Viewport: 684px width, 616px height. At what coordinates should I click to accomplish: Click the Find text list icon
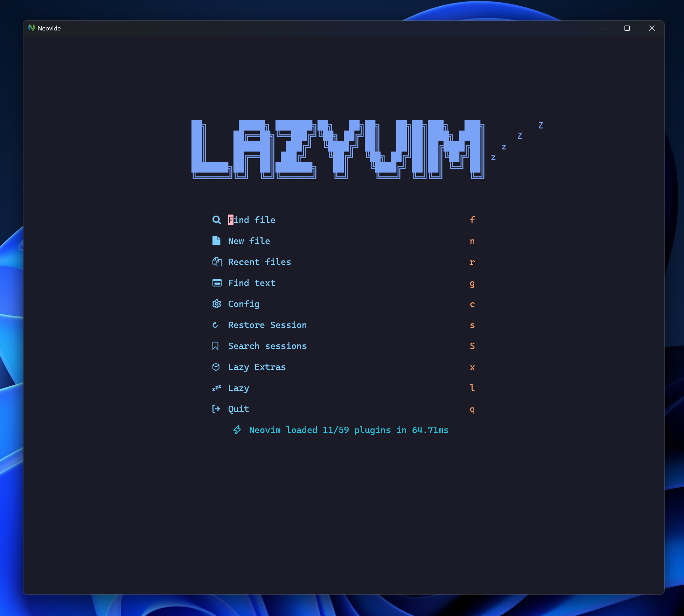click(x=217, y=283)
